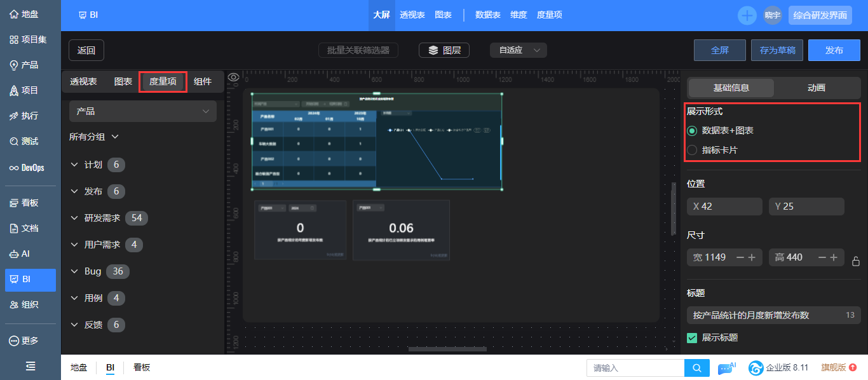Select BI in the sidebar
This screenshot has height=380, width=868.
point(30,279)
